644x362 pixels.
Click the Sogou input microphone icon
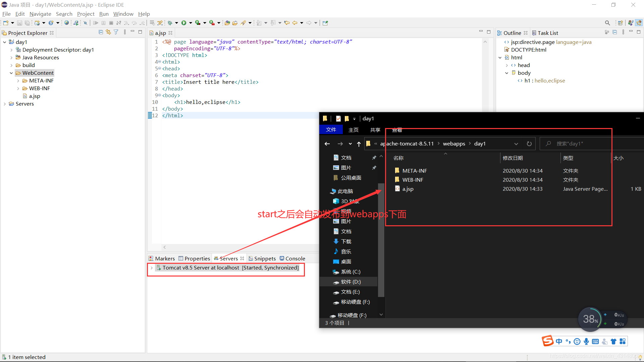(x=586, y=341)
